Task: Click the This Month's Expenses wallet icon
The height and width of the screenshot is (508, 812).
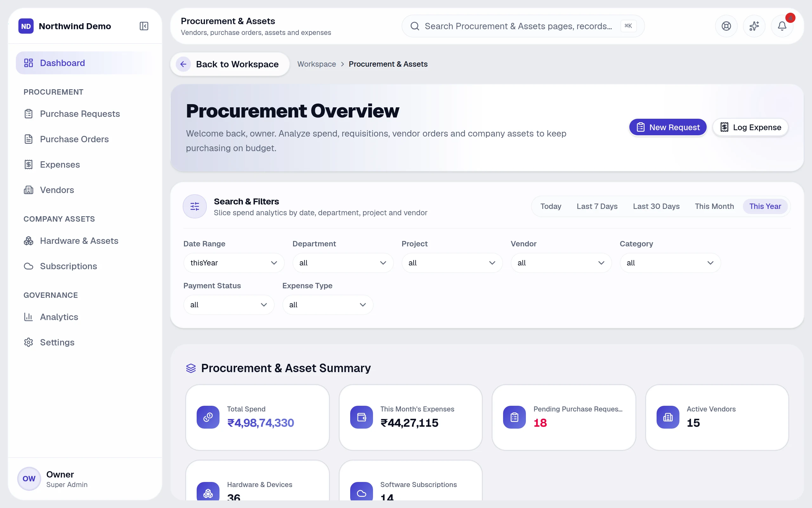Action: (x=361, y=417)
